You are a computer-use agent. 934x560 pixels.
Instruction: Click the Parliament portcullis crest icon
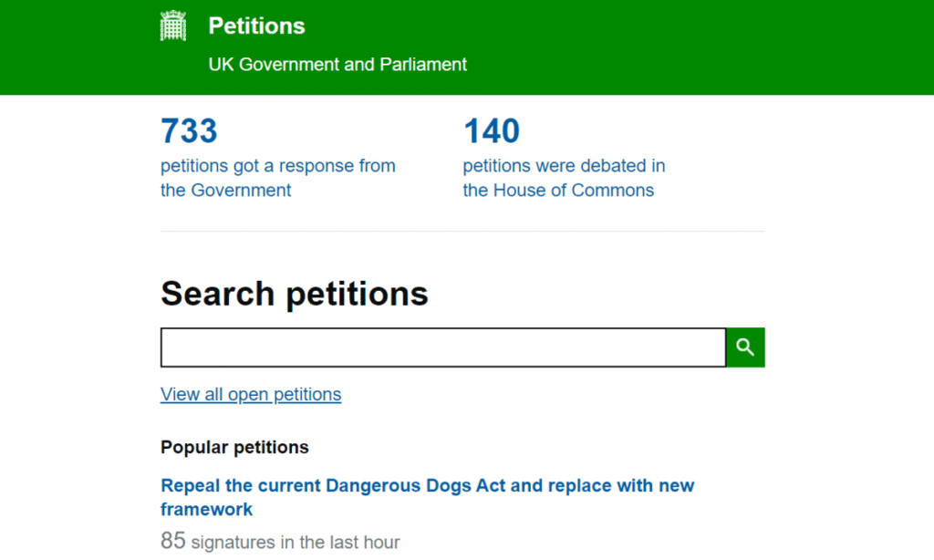(x=173, y=26)
